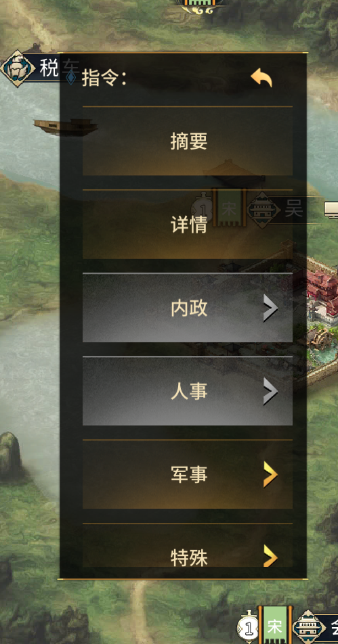Click the castle icon at bottom right

[310, 626]
